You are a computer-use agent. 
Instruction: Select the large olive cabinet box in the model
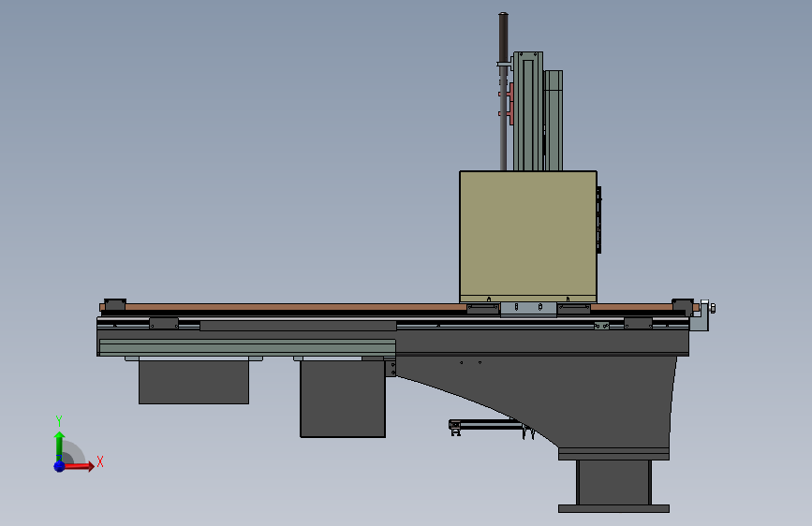[528, 237]
